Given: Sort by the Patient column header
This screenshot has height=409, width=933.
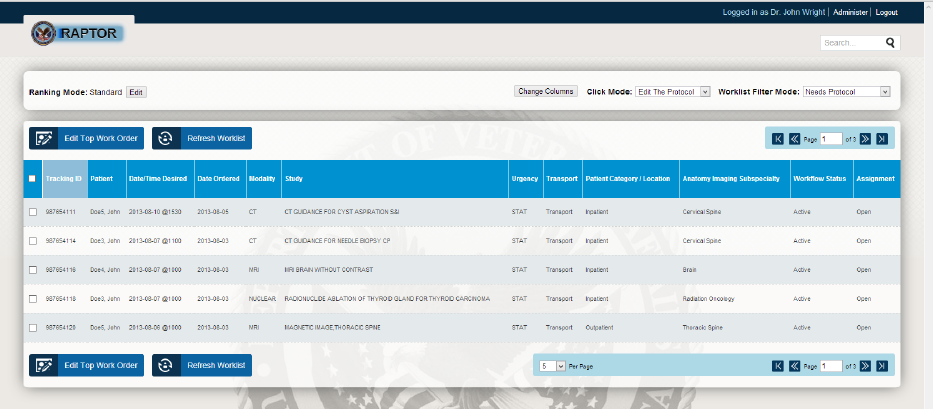Looking at the screenshot, I should click(x=107, y=179).
